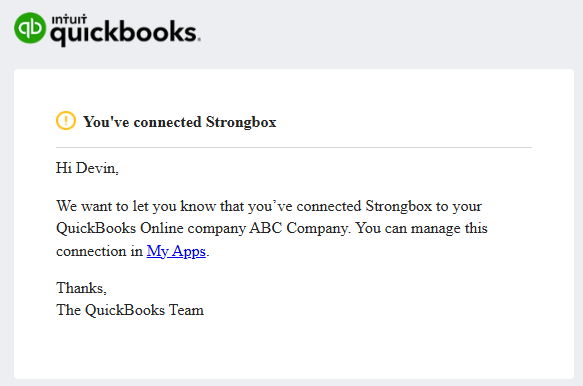
Task: Click the "Thanks," closing line
Action: click(x=81, y=288)
